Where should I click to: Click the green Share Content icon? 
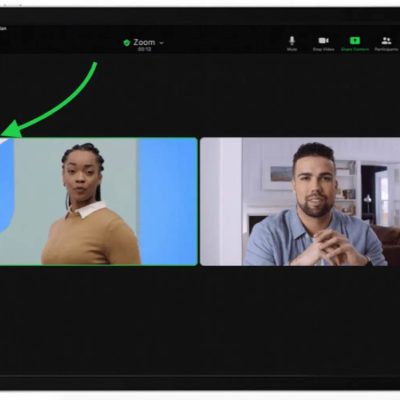coord(355,41)
